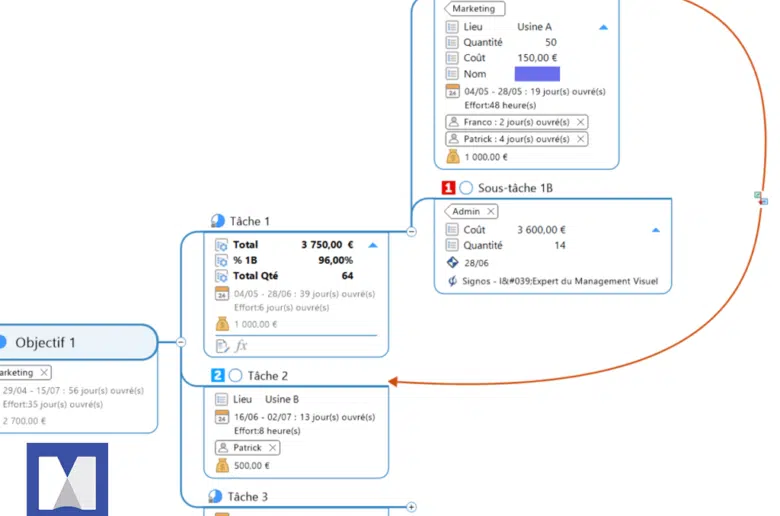
Task: Remove the Admin tag using its X
Action: tap(490, 211)
